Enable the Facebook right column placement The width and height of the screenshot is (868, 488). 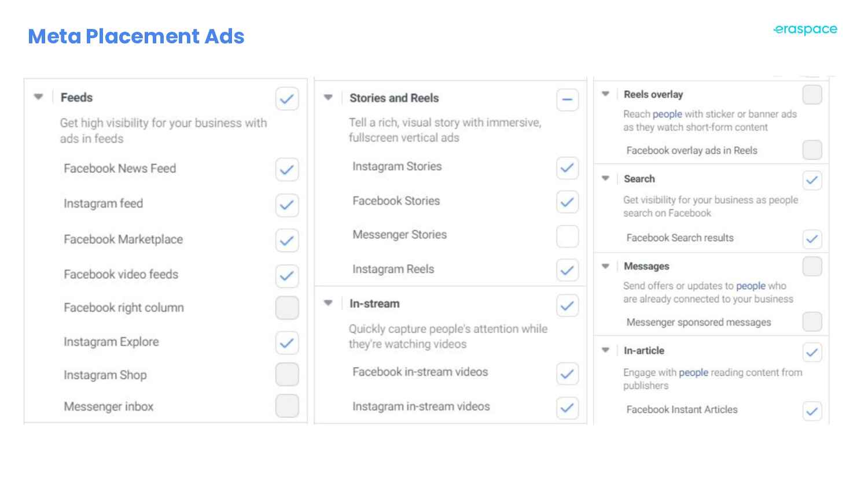[287, 308]
